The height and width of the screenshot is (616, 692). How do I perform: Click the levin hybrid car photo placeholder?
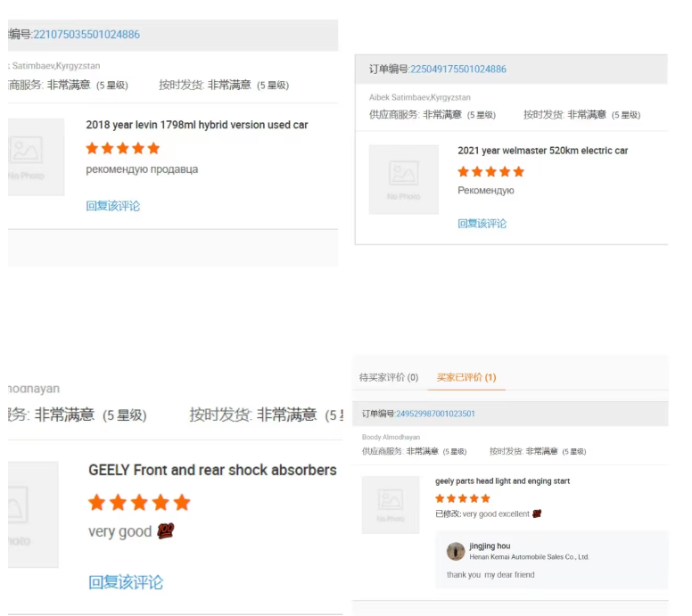36,157
